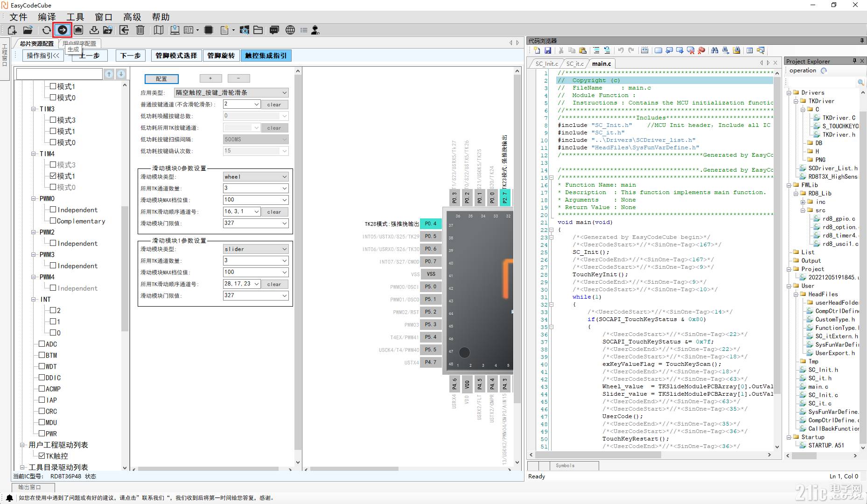Click the customer support person icon
Image resolution: width=867 pixels, height=504 pixels.
click(x=315, y=30)
